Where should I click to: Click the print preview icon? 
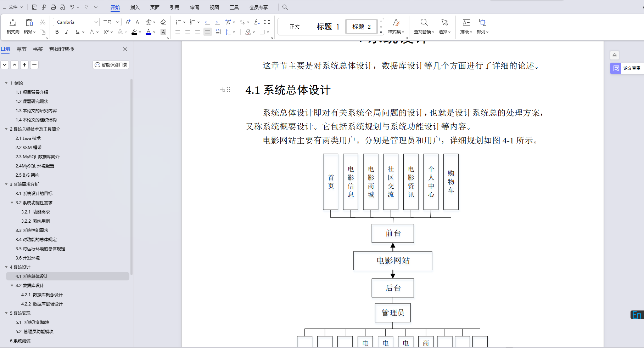pos(62,7)
